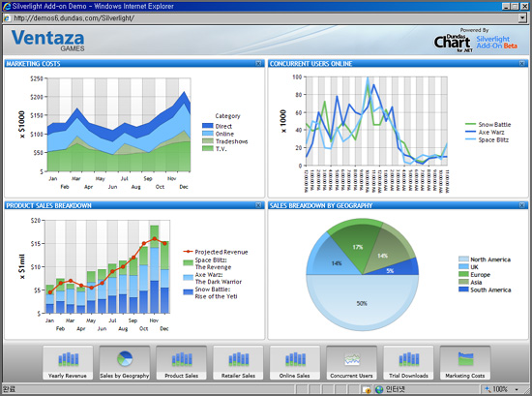
Task: Click the Projected Revenue legend marker
Action: [188, 252]
